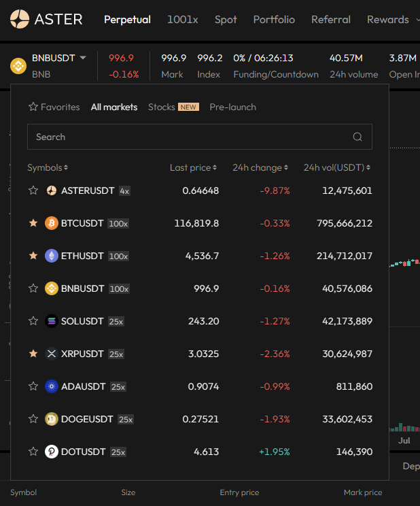Click the Funding/Countdown label
This screenshot has height=506, width=420.
pos(276,75)
